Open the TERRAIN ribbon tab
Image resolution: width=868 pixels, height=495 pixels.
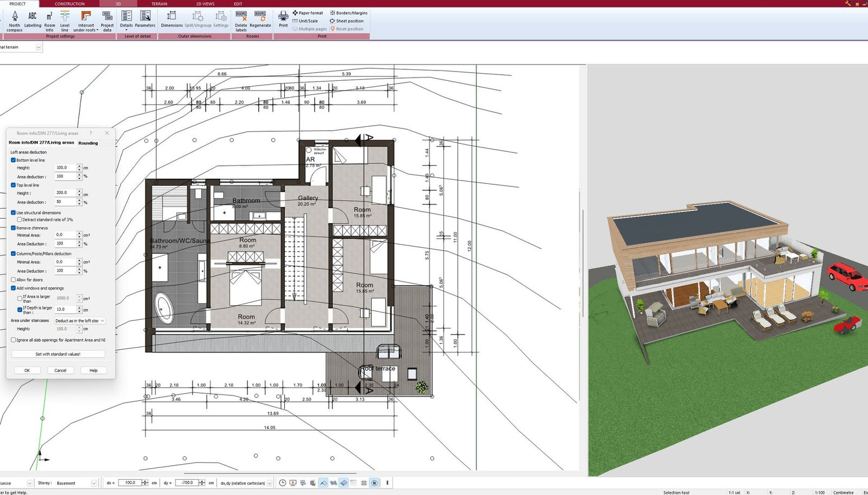[x=159, y=4]
